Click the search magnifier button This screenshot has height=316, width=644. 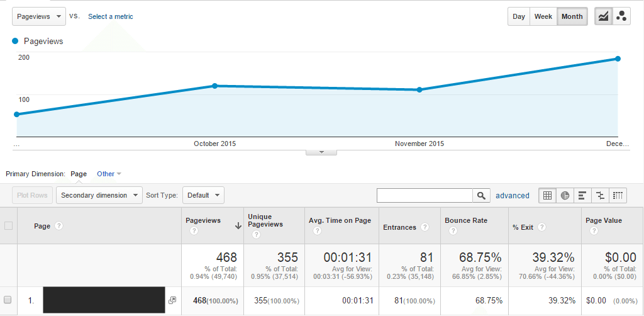click(481, 195)
